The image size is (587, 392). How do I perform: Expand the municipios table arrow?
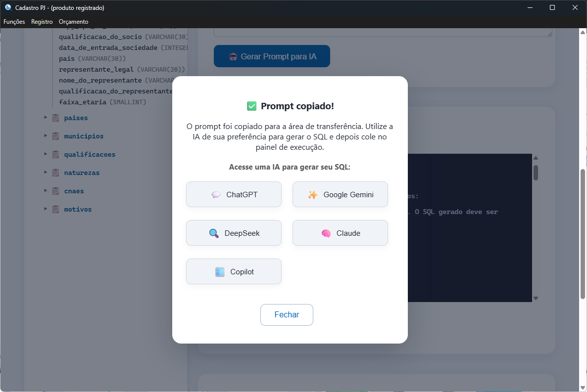(46, 136)
